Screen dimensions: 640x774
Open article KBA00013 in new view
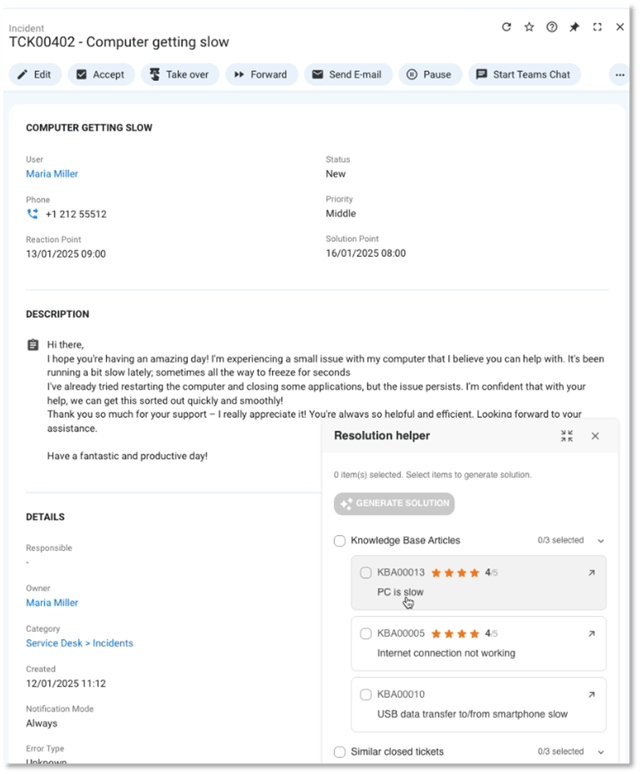[x=591, y=573]
